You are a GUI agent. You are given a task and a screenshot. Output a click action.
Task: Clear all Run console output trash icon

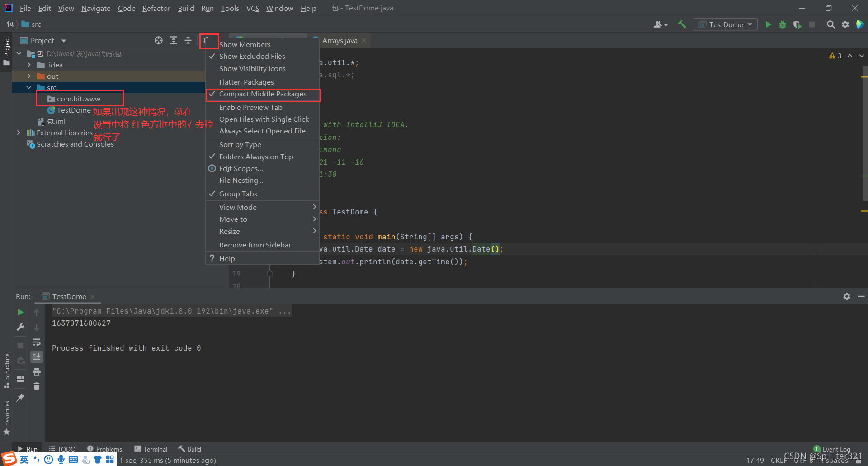(x=37, y=386)
